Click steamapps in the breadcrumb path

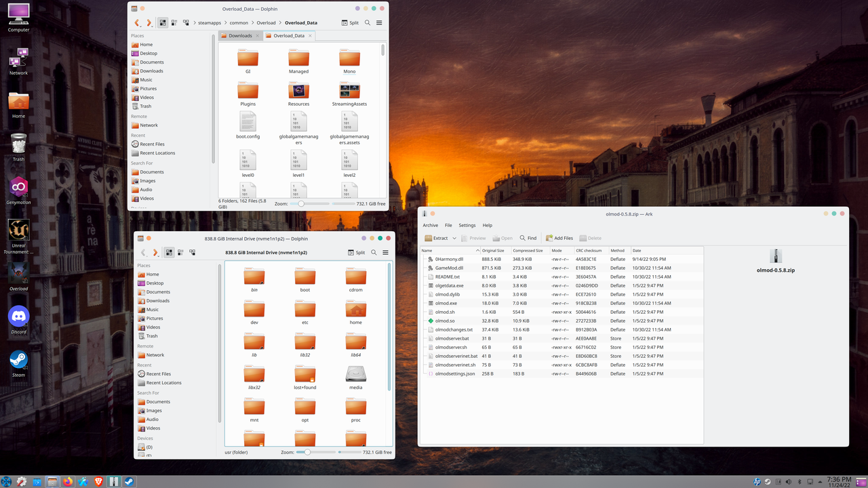coord(210,23)
